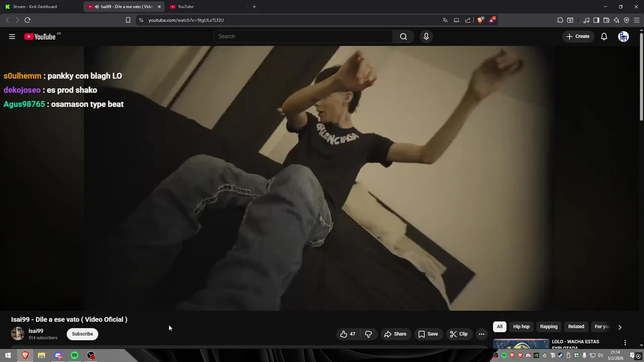Select the All filter chip
This screenshot has height=362, width=644.
[x=500, y=327]
